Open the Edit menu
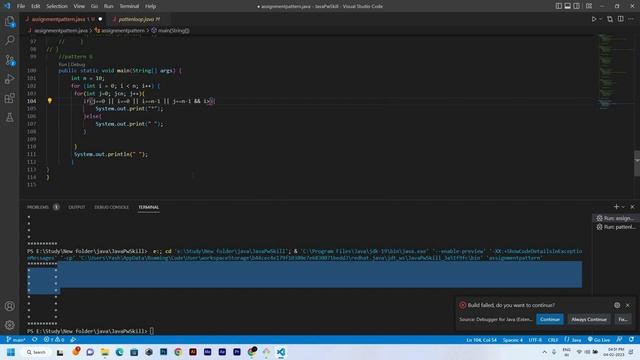Screen dimensions: 640x360 pyautogui.click(x=36, y=6)
